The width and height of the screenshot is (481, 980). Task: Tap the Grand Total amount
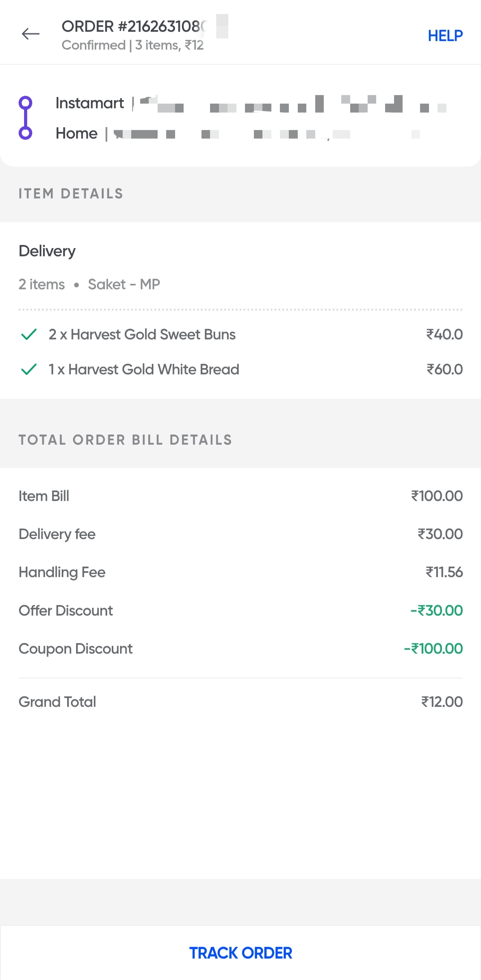pyautogui.click(x=442, y=702)
